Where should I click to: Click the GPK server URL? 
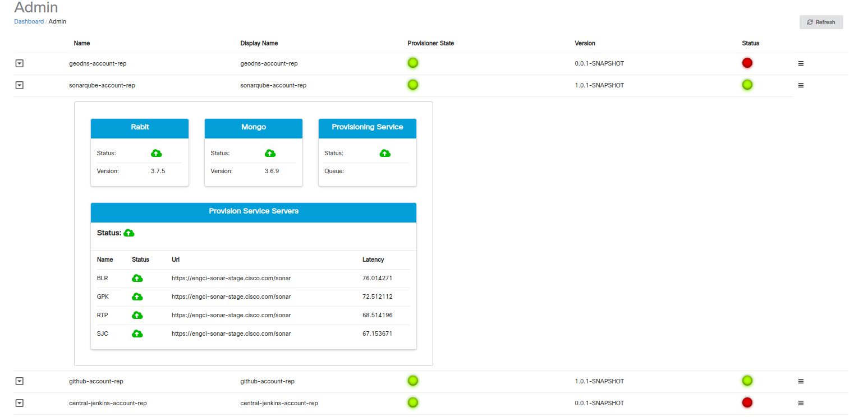[x=231, y=296]
